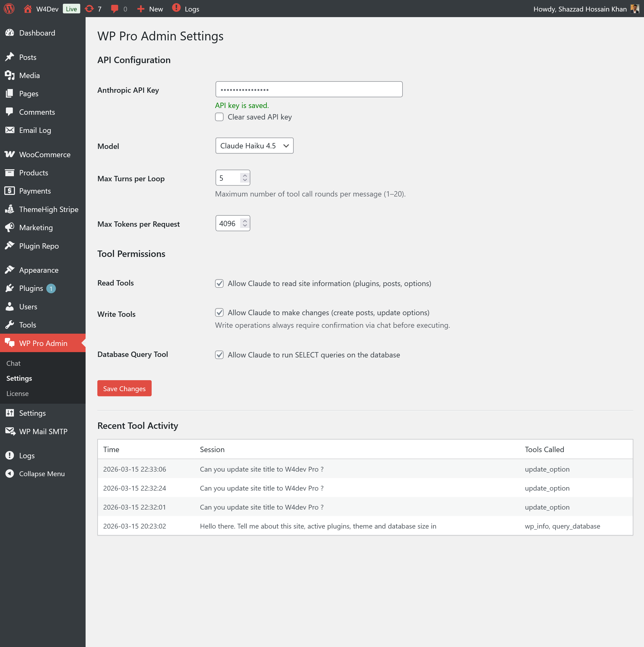644x647 pixels.
Task: Click the Save Changes button
Action: (124, 388)
